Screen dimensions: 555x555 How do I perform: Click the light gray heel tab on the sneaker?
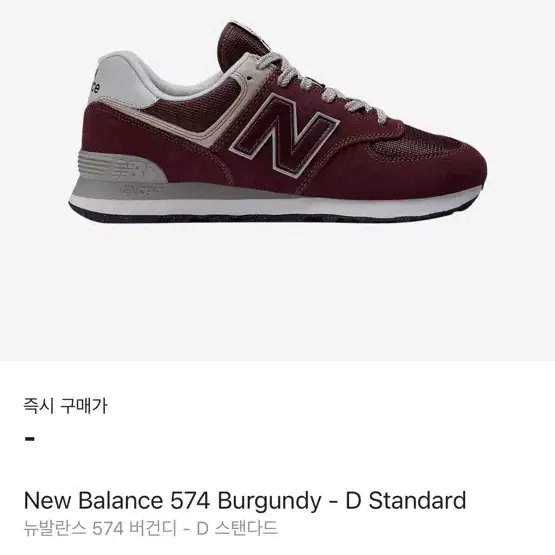click(x=121, y=81)
